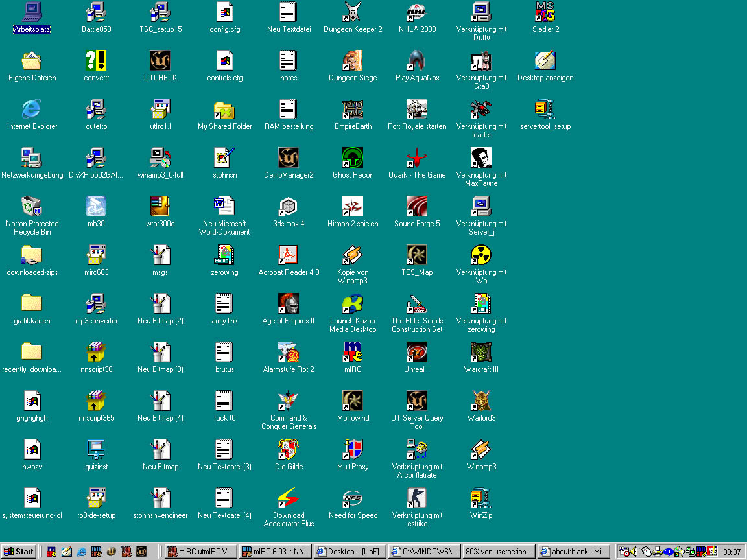This screenshot has width=747, height=560.
Task: Switch to about:blank browser taskbar button
Action: [x=573, y=552]
